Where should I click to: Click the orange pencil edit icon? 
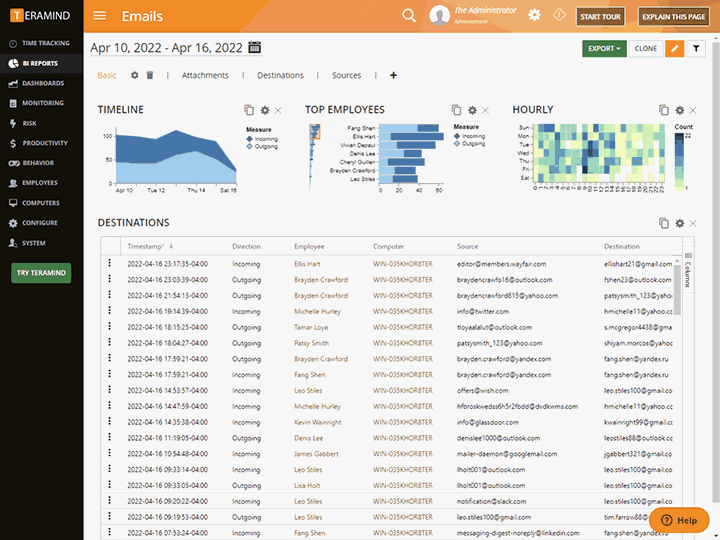pos(675,48)
